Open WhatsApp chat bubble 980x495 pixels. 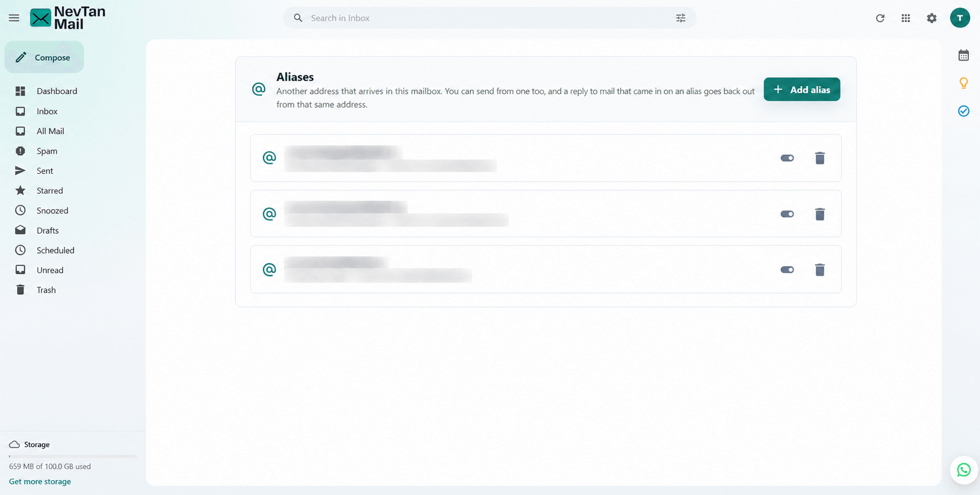click(964, 470)
